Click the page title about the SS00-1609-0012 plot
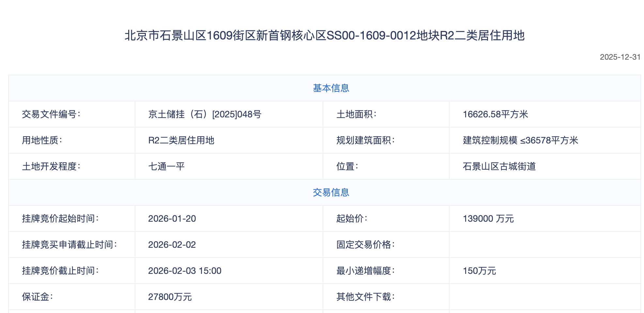The height and width of the screenshot is (313, 644). pyautogui.click(x=324, y=36)
